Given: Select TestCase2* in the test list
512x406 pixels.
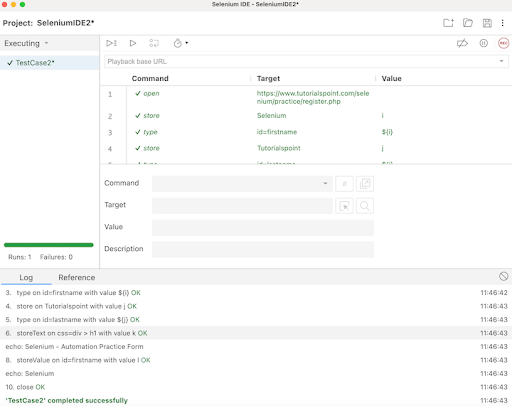Looking at the screenshot, I should (50, 63).
